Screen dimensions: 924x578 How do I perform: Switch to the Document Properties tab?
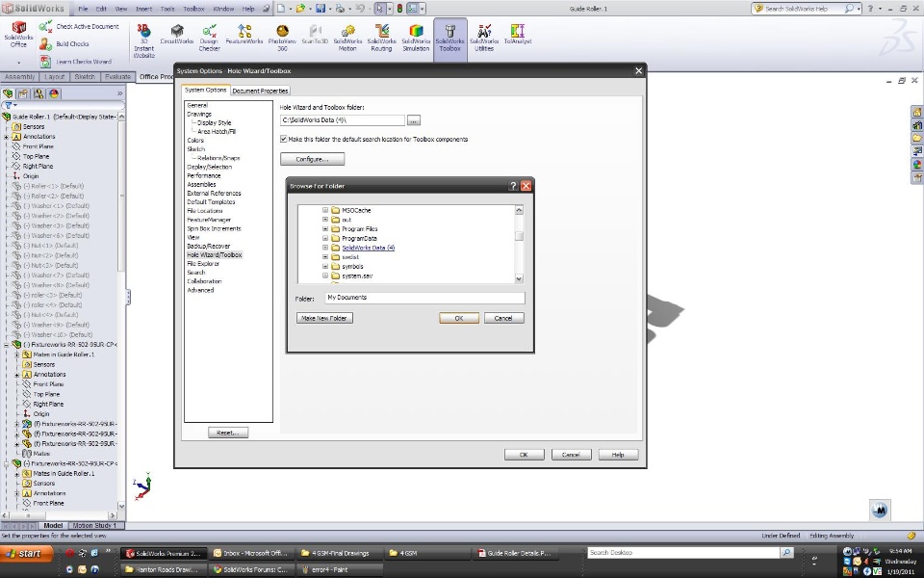pyautogui.click(x=260, y=91)
